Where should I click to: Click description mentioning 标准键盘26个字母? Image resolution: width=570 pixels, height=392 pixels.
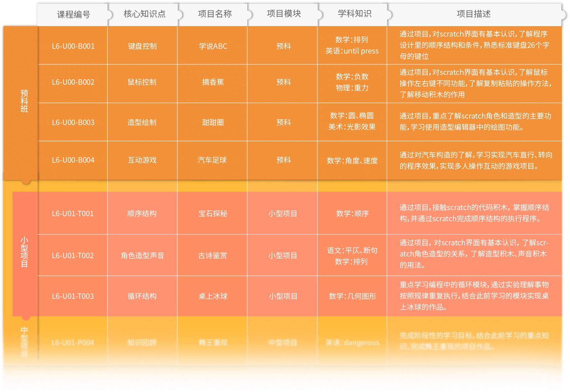[x=474, y=45]
